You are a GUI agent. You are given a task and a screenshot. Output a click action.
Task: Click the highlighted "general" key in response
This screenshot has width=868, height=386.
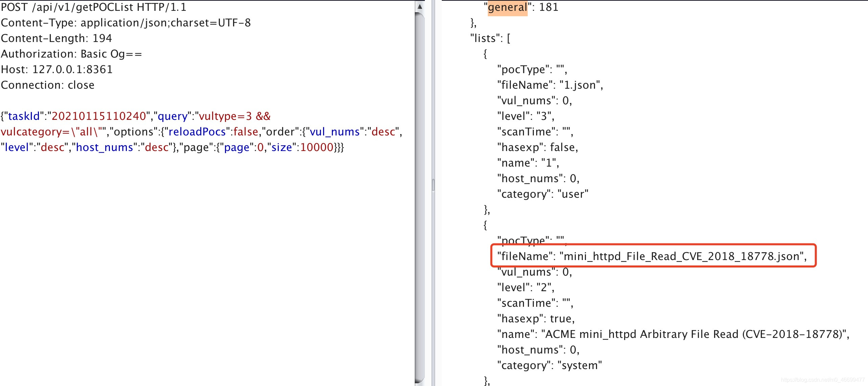pos(507,7)
